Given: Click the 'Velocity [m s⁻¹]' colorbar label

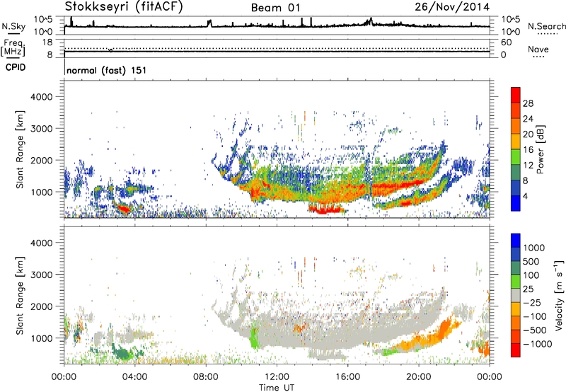Looking at the screenshot, I should tap(559, 295).
